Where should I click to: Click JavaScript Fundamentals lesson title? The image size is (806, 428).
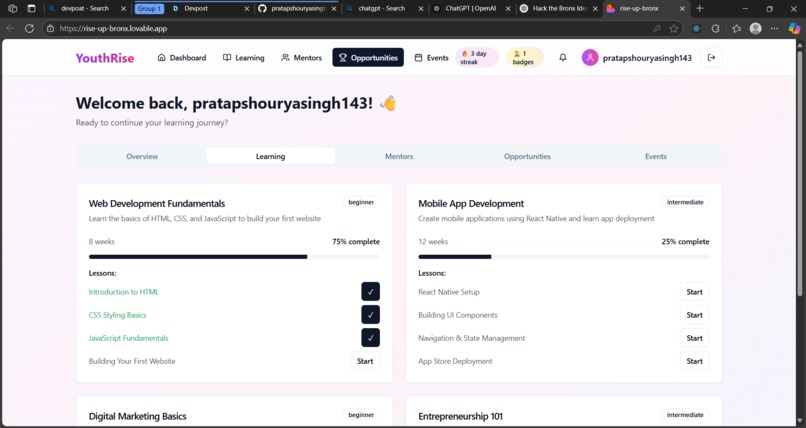tap(129, 338)
